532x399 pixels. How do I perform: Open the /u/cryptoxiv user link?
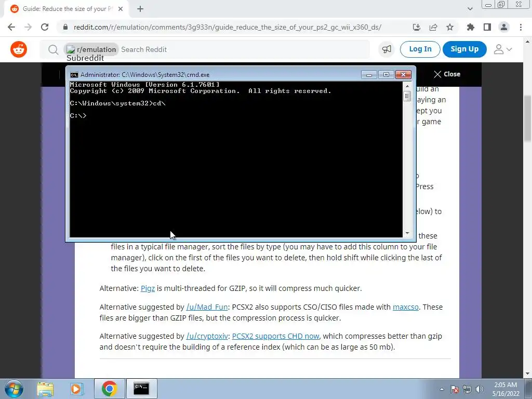click(207, 336)
